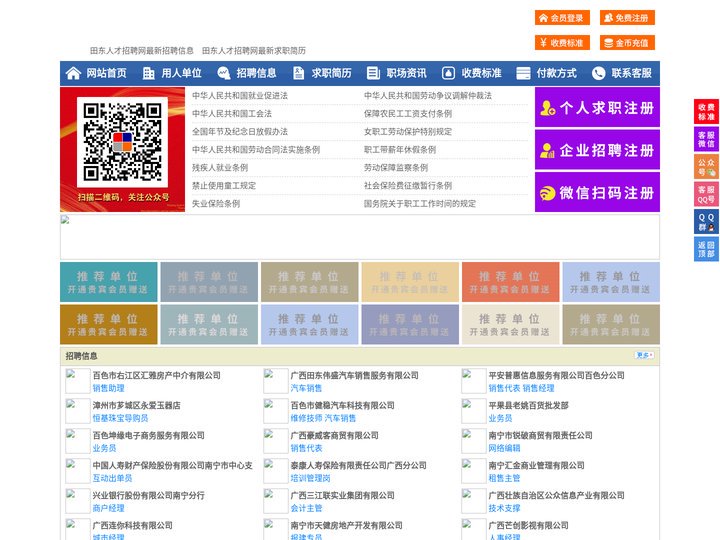720x540 pixels.
Task: Open 禁止使用童工规定 link
Action: click(x=224, y=186)
